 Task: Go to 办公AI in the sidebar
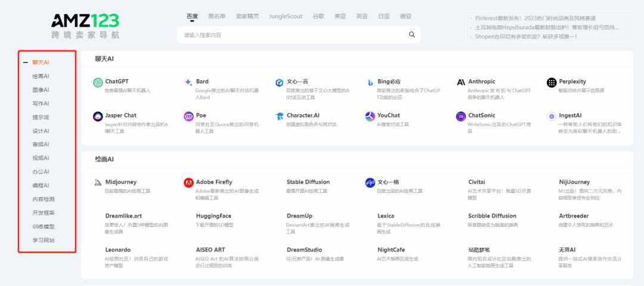click(x=41, y=172)
